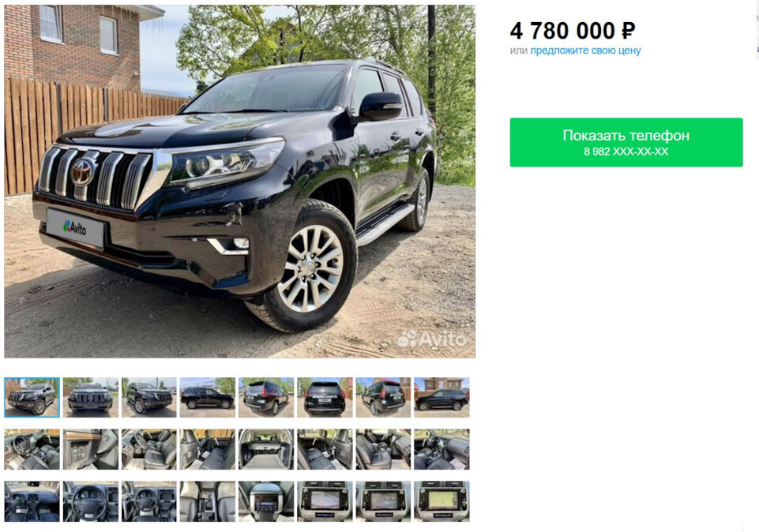759x532 pixels.
Task: Click the green 'Показать телефон' button
Action: click(x=626, y=142)
